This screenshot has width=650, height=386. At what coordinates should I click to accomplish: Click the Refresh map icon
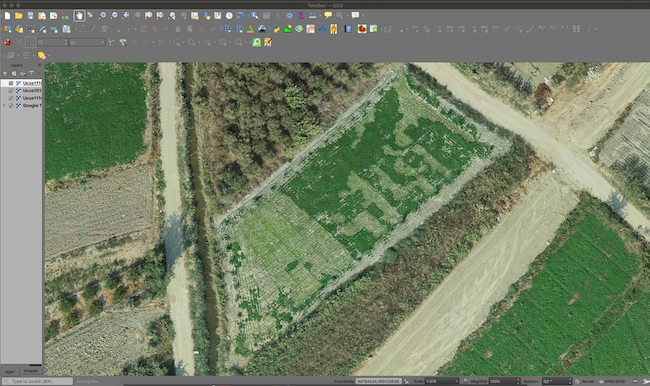[240, 16]
